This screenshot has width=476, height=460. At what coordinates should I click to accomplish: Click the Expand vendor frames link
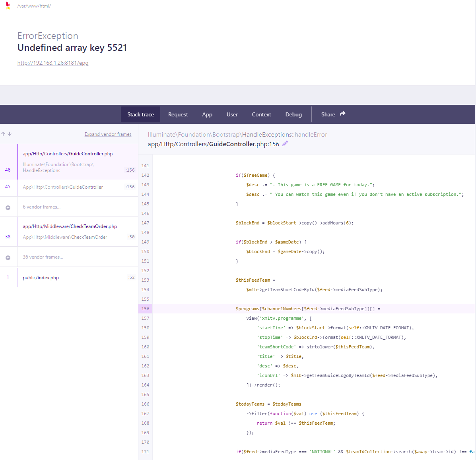[108, 134]
